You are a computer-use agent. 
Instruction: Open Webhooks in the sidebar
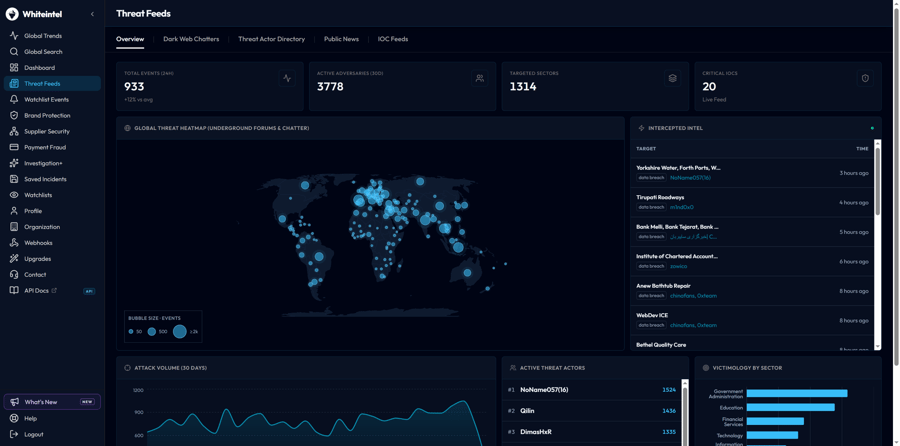pyautogui.click(x=52, y=243)
